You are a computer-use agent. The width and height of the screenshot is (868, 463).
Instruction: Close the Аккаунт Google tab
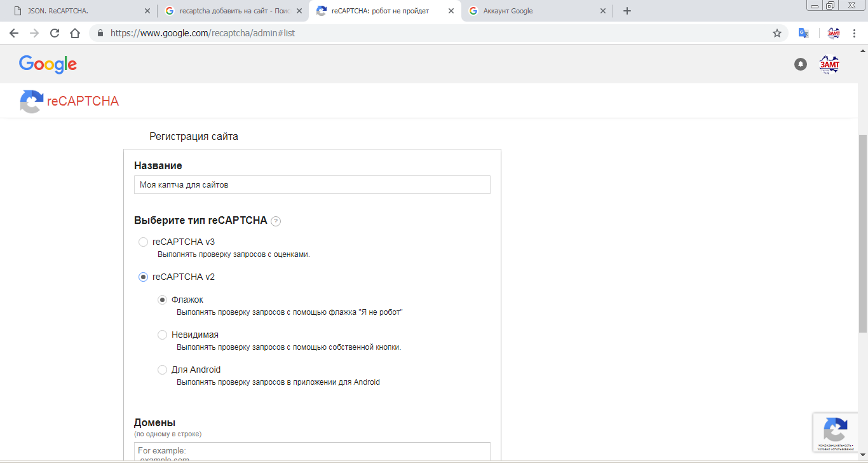603,11
